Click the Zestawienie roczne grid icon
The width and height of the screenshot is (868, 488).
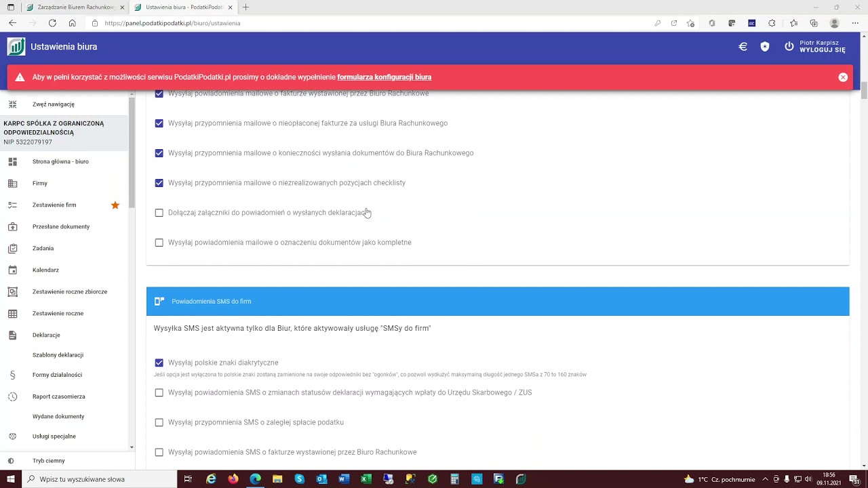coord(12,313)
